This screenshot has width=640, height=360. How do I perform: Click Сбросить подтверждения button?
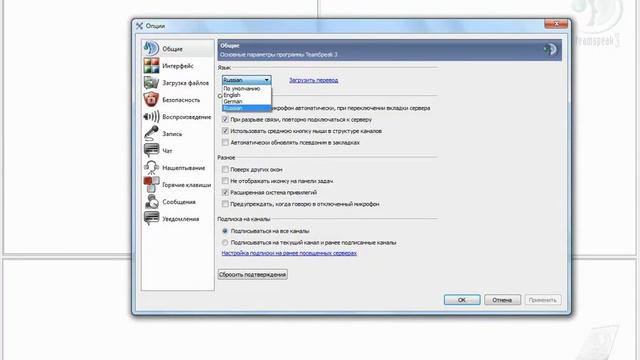pyautogui.click(x=253, y=274)
